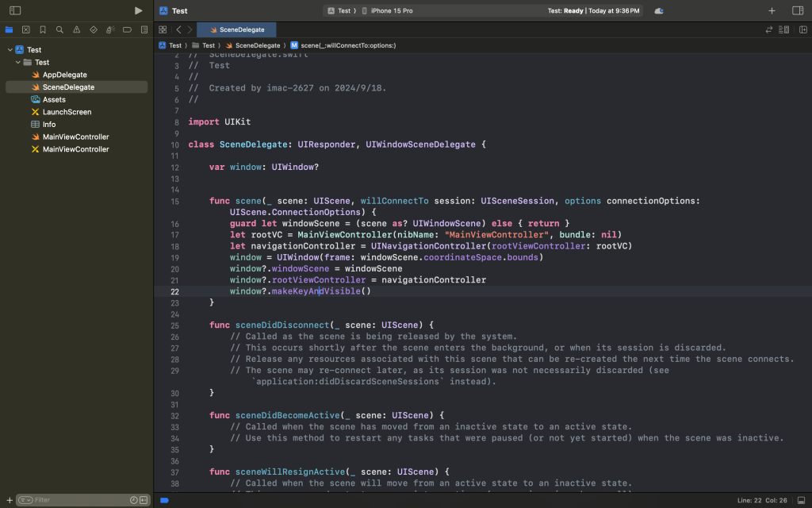Click sceneDidBecomeActive function name
Viewport: 812px width, 508px height.
pos(287,415)
